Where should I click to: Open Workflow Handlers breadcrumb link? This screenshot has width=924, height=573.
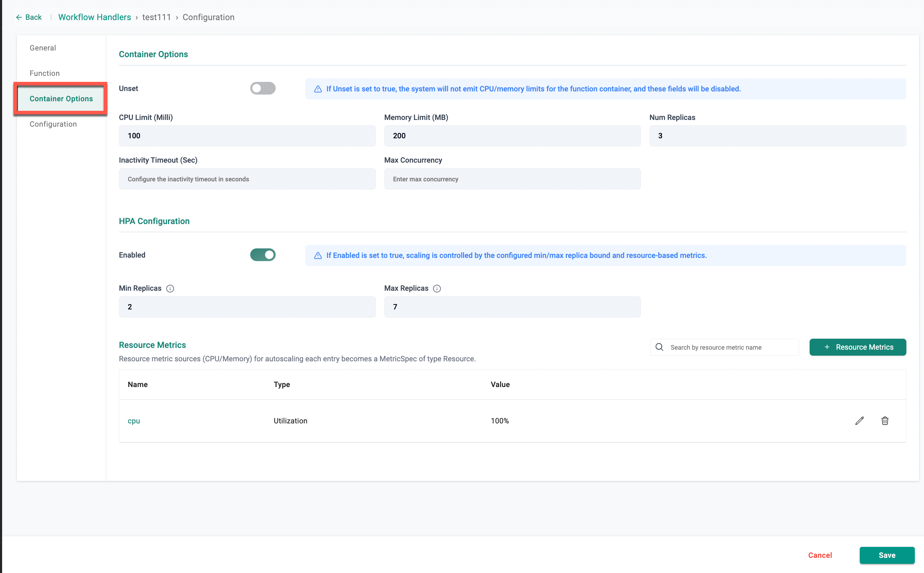(94, 17)
